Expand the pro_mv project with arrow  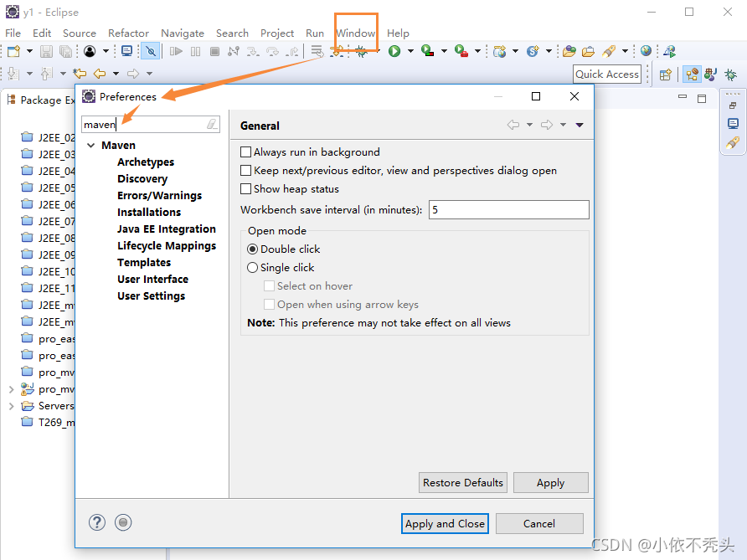12,389
